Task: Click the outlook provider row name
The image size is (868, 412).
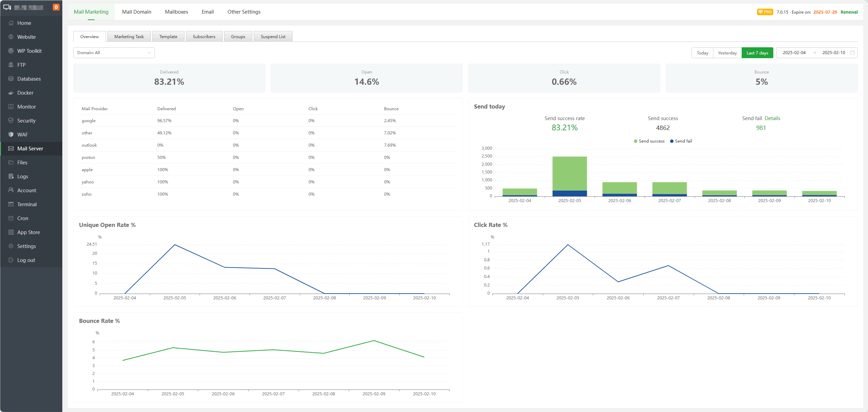Action: [x=89, y=145]
